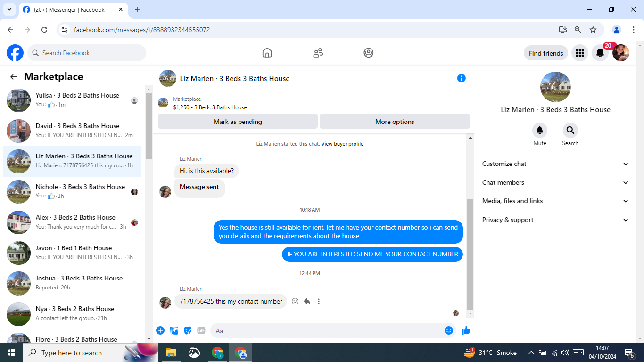Open the Facebook logo home link
Screen dimensions: 644x362
[x=15, y=53]
